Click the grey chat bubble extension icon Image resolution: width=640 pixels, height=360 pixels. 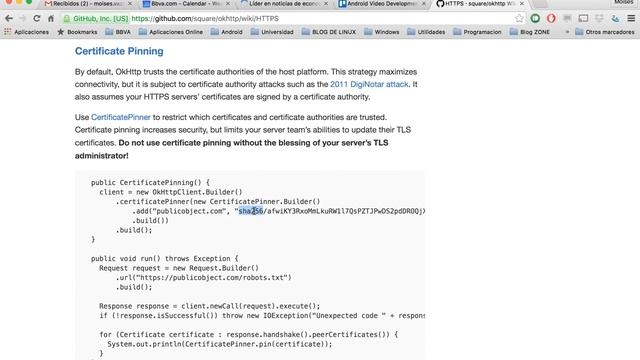[x=567, y=18]
